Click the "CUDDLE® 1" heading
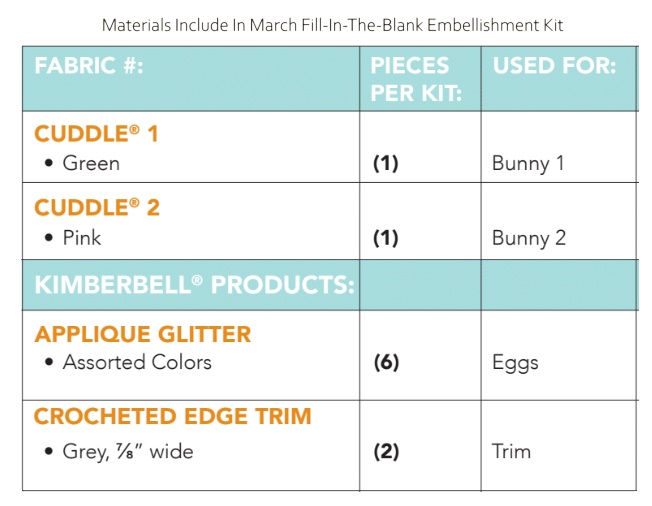 (x=96, y=134)
